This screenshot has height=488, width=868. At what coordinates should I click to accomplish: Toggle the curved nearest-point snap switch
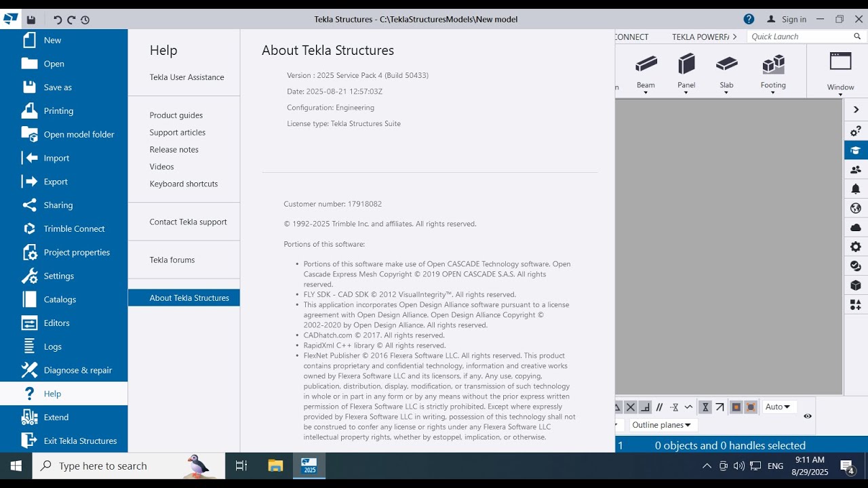pos(688,407)
